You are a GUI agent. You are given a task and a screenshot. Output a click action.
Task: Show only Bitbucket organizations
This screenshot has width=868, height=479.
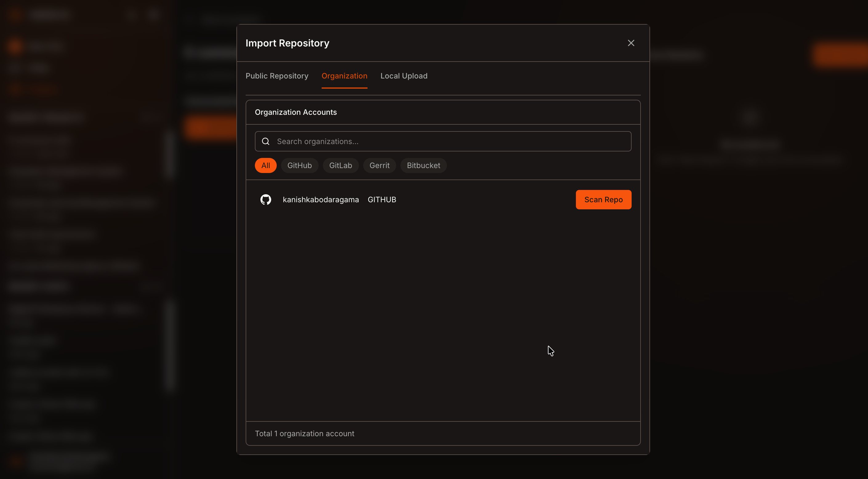pos(423,166)
